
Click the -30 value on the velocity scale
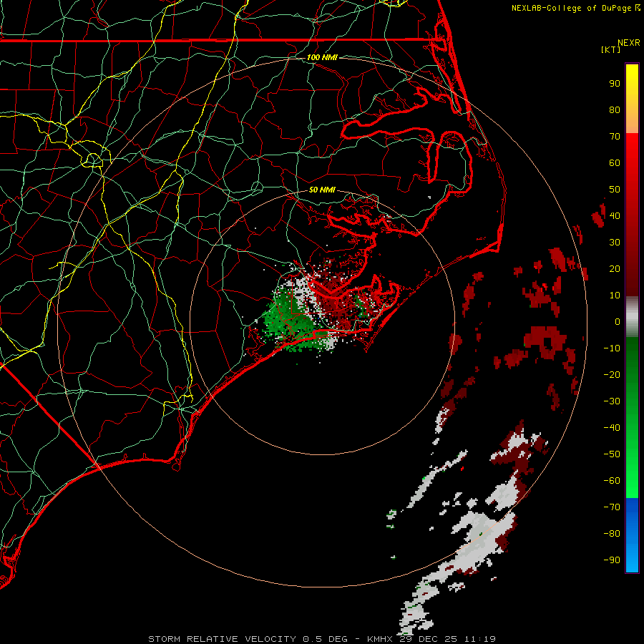pos(612,401)
